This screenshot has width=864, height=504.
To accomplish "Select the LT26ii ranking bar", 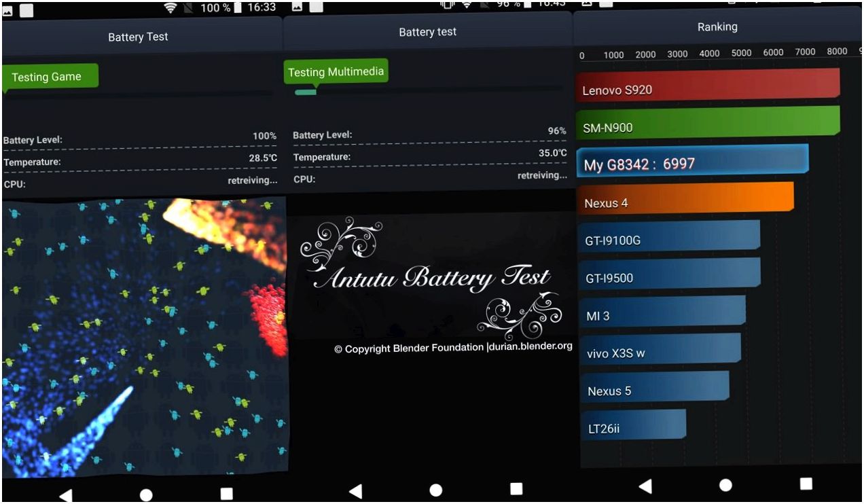I will pos(633,425).
